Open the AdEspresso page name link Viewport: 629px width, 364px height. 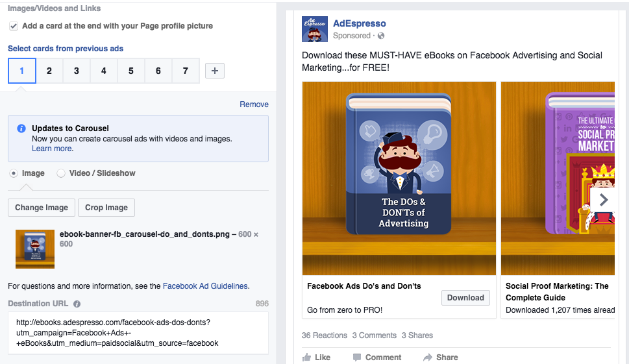360,23
